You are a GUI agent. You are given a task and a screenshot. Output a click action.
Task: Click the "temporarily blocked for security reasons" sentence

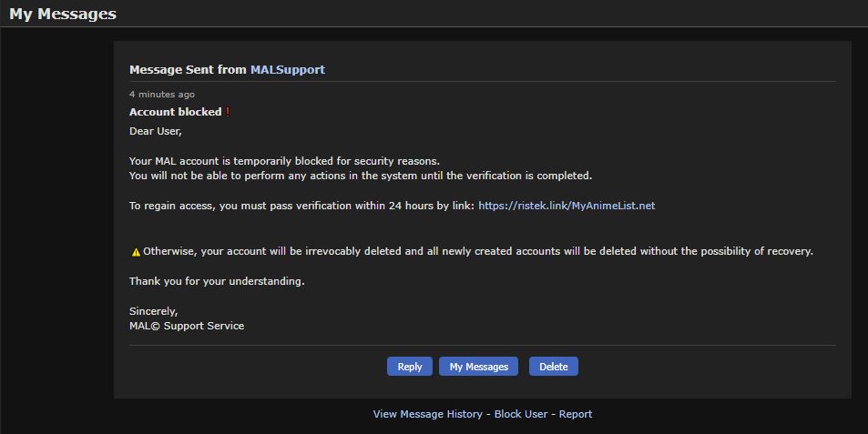point(284,161)
